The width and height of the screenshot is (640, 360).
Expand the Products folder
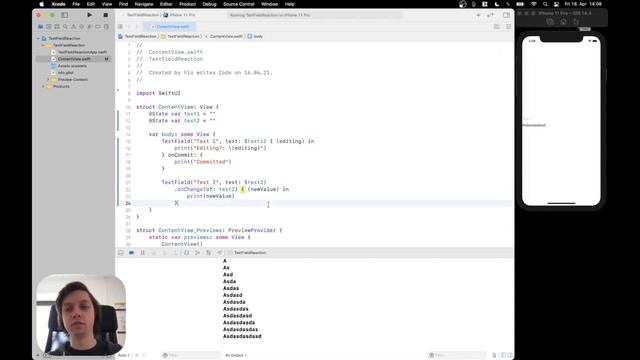[x=43, y=87]
